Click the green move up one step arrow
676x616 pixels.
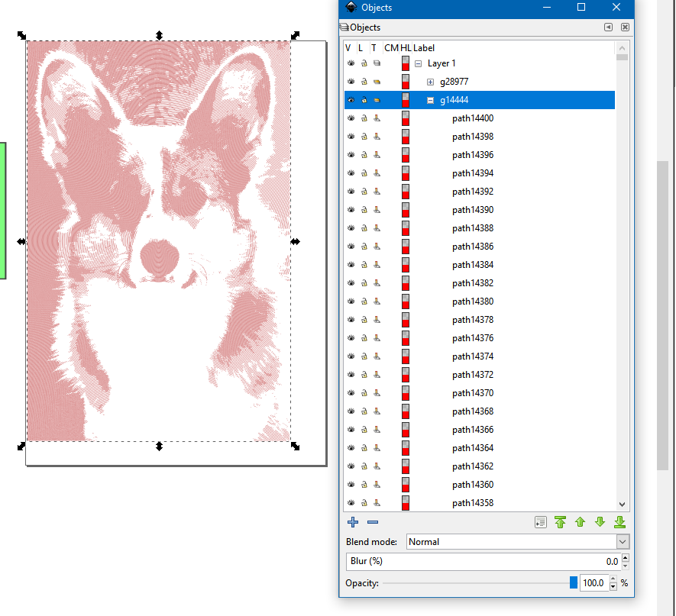tap(580, 522)
